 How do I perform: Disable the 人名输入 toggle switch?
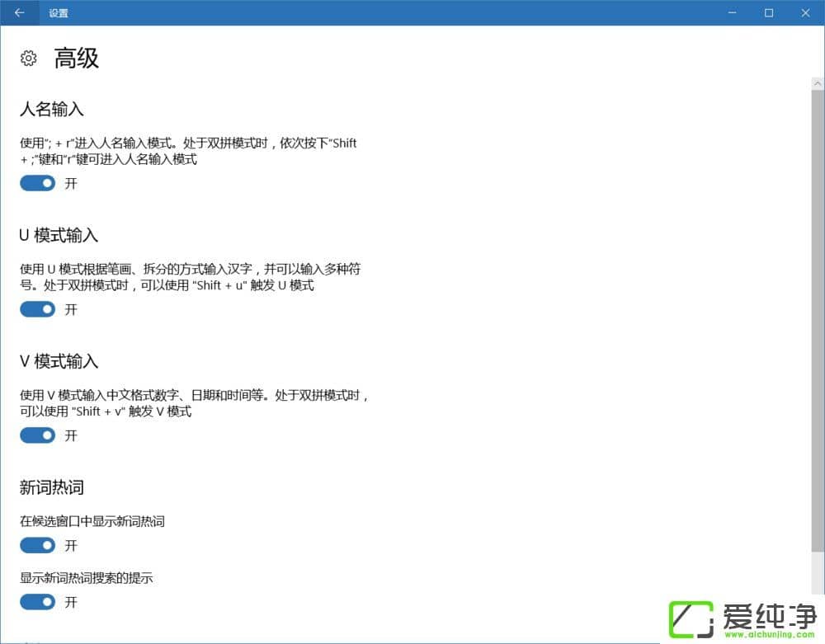(x=36, y=183)
